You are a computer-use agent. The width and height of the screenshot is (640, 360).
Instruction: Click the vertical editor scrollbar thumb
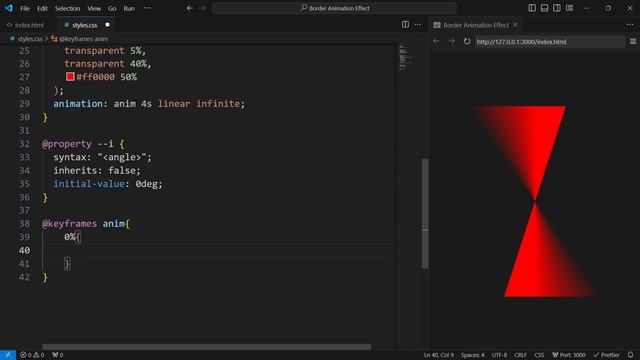click(425, 213)
